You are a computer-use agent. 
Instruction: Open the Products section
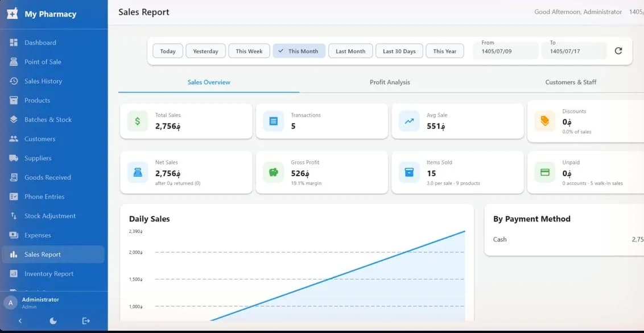pos(53,101)
